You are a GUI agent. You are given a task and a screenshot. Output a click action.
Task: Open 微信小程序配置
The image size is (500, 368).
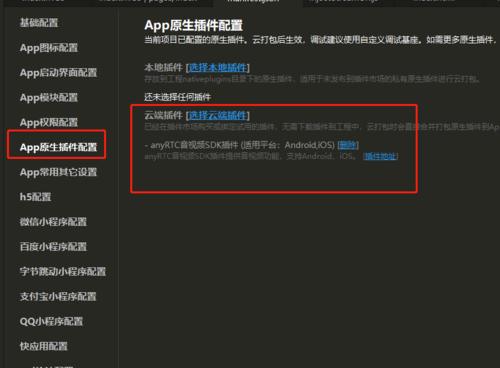click(53, 222)
